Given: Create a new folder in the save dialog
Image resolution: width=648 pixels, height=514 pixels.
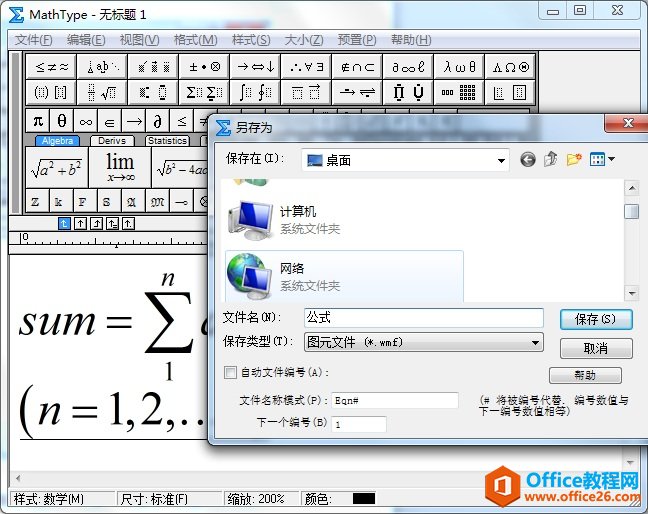Looking at the screenshot, I should [574, 159].
